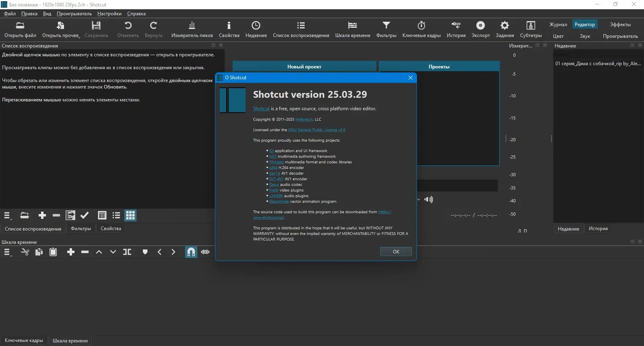This screenshot has height=346, width=644.
Task: Click the playlist update icon with filmstrip arrow
Action: pos(70,215)
